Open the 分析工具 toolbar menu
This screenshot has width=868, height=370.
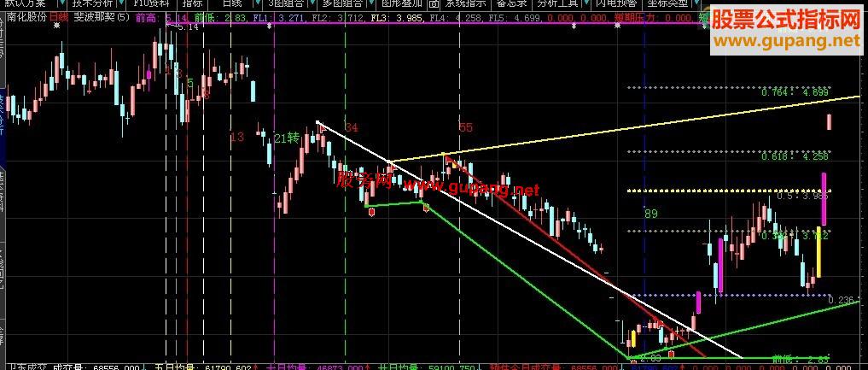(x=558, y=3)
